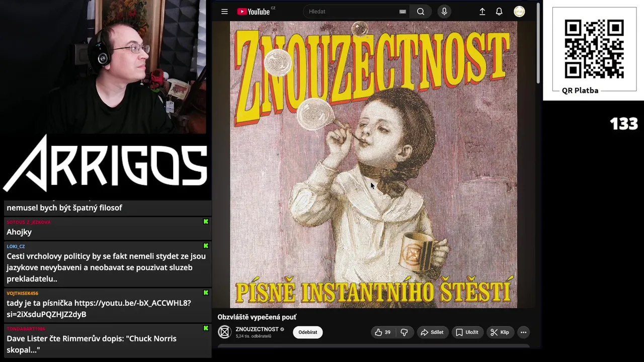Open the on-screen keyboard icon in search box
644x362 pixels.
403,12
